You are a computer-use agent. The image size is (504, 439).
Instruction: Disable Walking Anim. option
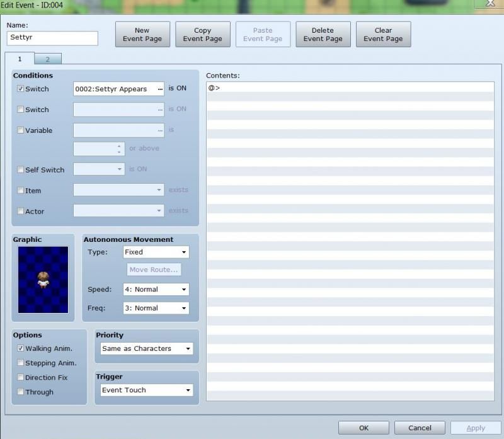(21, 348)
